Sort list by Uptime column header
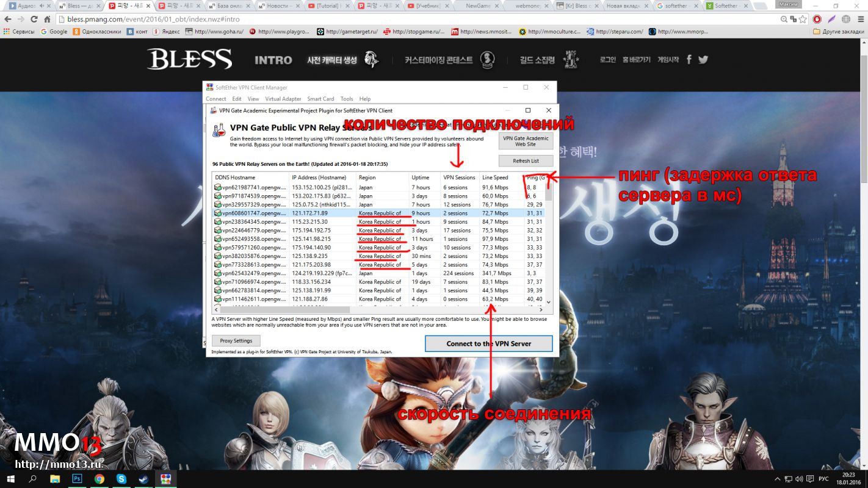The image size is (868, 488). (425, 178)
